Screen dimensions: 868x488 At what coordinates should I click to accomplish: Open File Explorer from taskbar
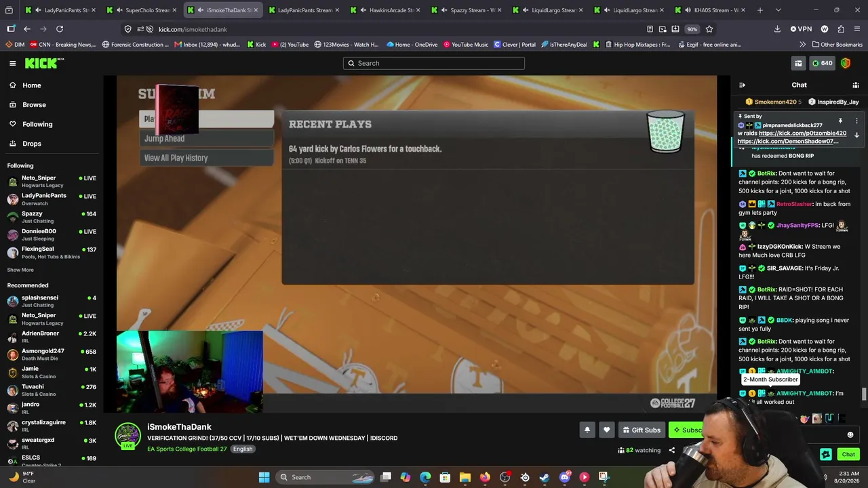click(x=465, y=477)
